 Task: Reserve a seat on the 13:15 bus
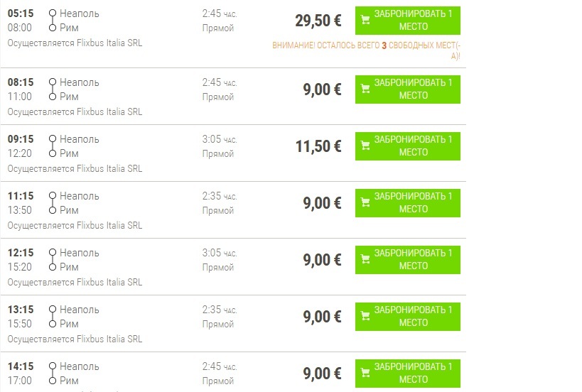pos(408,316)
